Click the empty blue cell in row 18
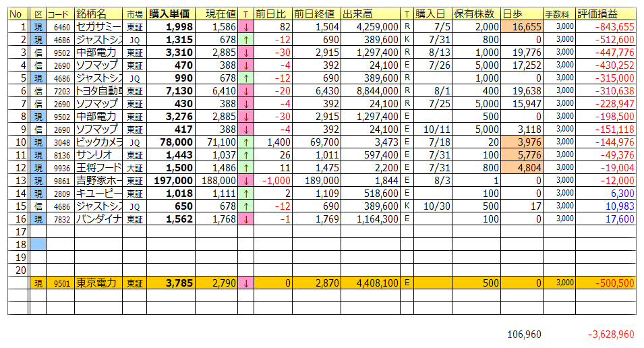Image resolution: width=644 pixels, height=348 pixels. click(38, 244)
